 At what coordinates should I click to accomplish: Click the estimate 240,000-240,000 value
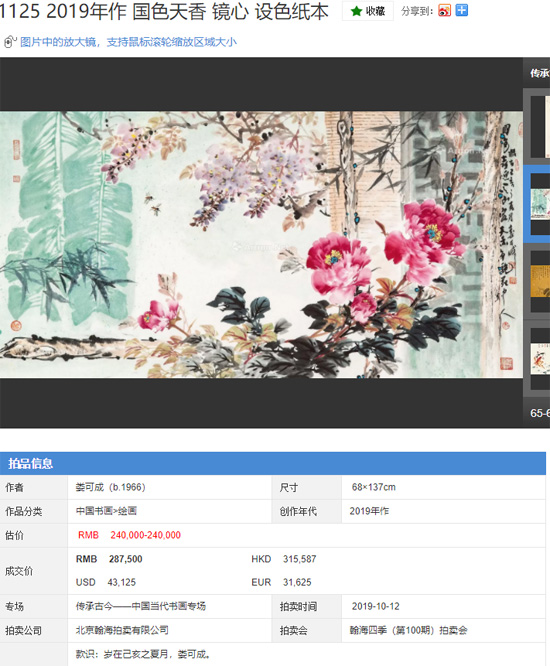146,535
